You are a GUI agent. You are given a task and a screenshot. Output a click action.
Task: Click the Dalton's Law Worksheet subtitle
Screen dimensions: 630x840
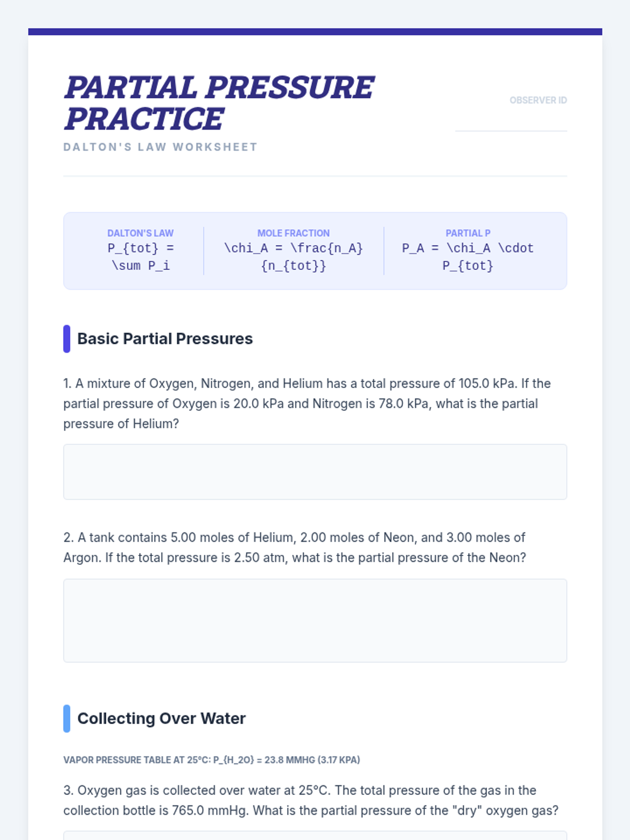point(161,147)
